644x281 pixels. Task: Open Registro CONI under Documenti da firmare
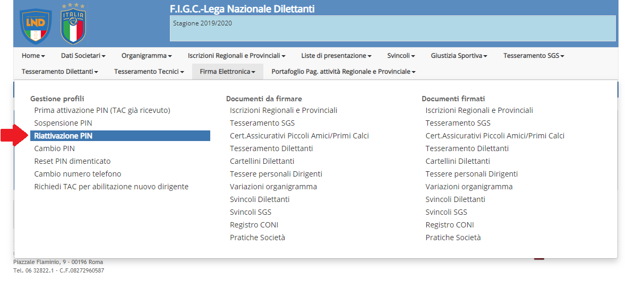pos(254,225)
